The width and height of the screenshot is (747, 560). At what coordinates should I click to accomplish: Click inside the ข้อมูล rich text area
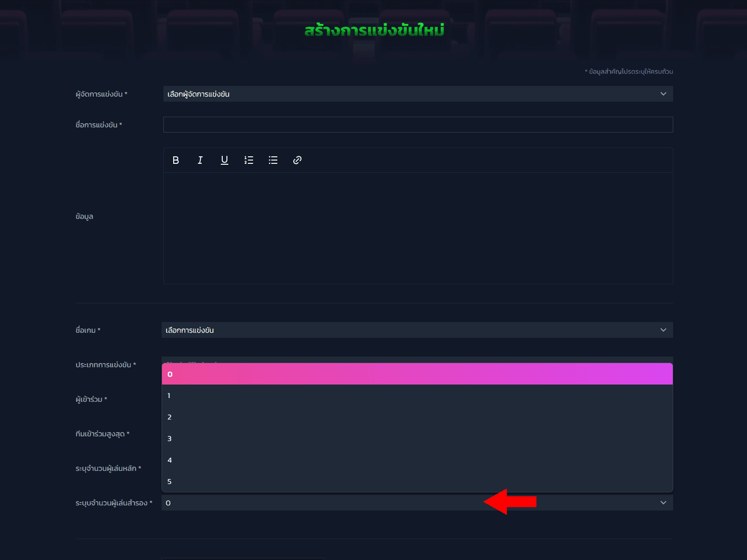coord(418,228)
